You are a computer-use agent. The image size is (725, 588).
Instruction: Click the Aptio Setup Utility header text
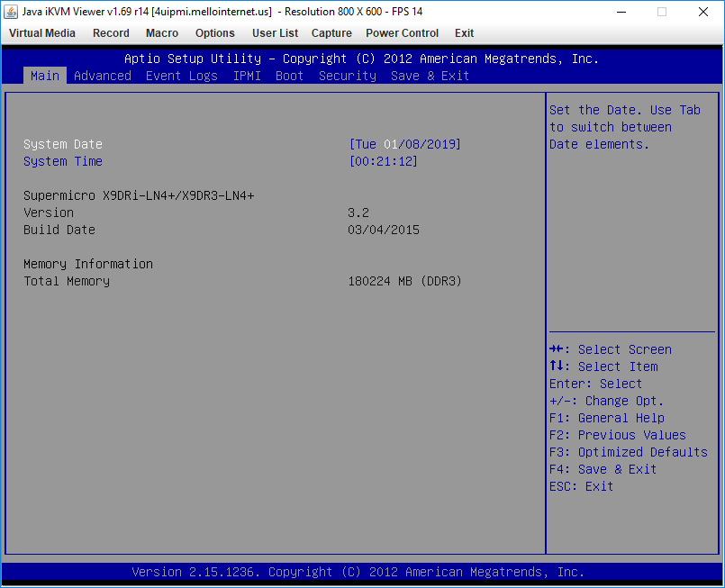361,59
